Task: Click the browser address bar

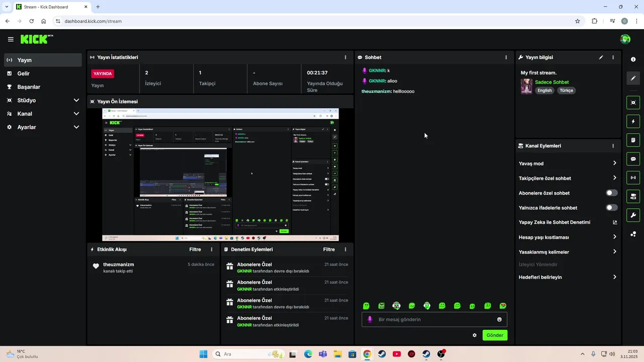Action: pyautogui.click(x=317, y=21)
